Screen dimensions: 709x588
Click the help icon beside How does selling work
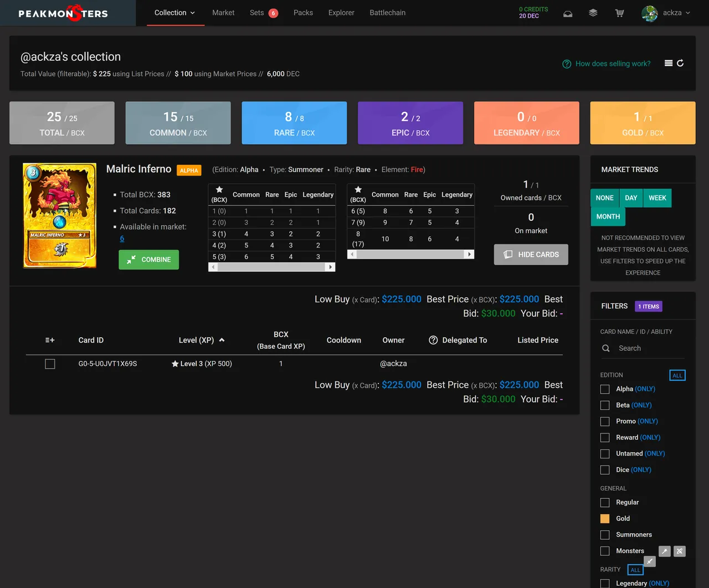[567, 64]
